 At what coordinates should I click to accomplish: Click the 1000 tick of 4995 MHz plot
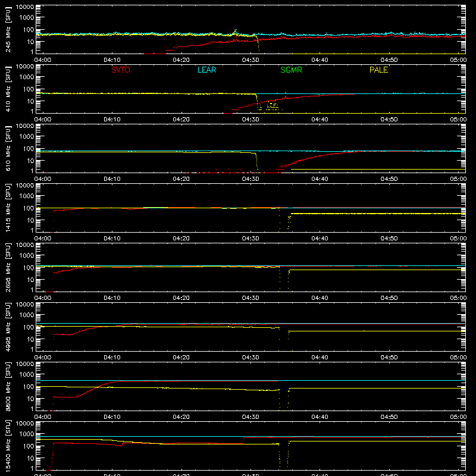(27, 315)
